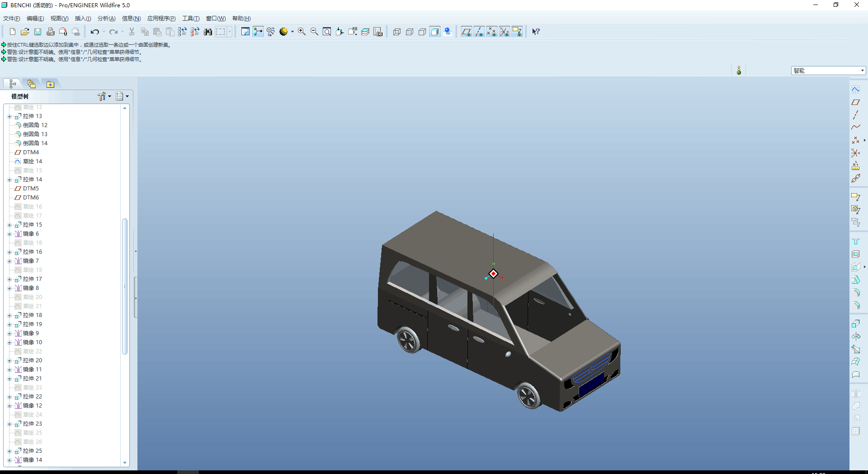Click the Undo arrow icon
The height and width of the screenshot is (474, 868).
[x=94, y=32]
